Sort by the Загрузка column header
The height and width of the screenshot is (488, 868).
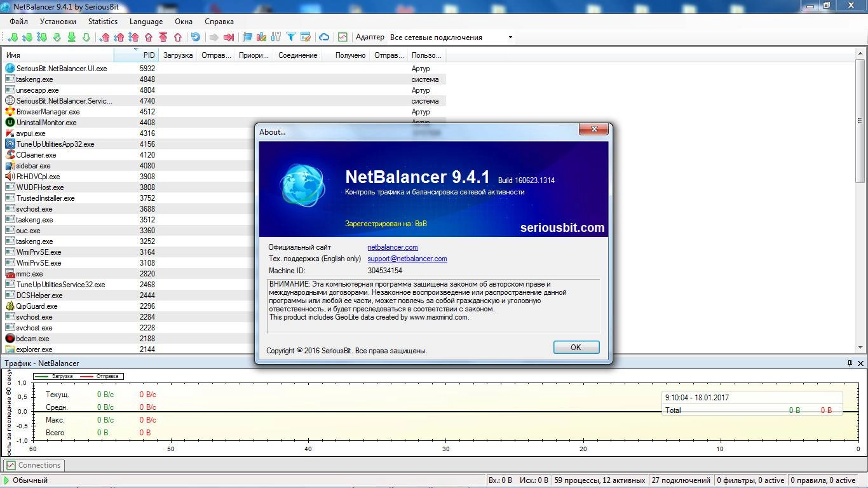(x=177, y=55)
